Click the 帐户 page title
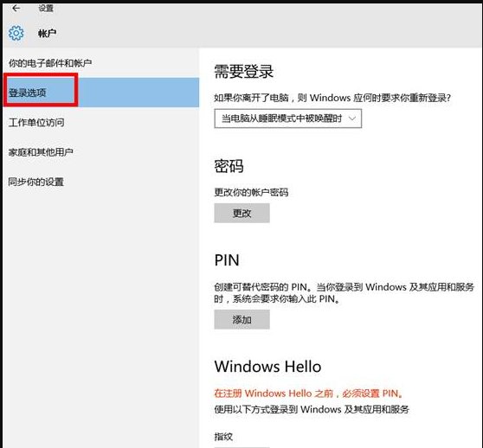Screen dimensions: 483x448 47,33
